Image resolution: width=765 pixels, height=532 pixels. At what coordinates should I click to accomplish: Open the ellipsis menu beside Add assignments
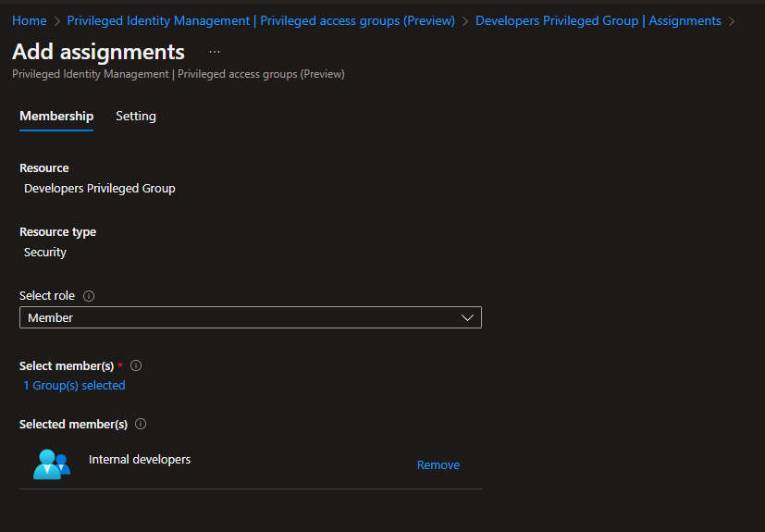[215, 52]
